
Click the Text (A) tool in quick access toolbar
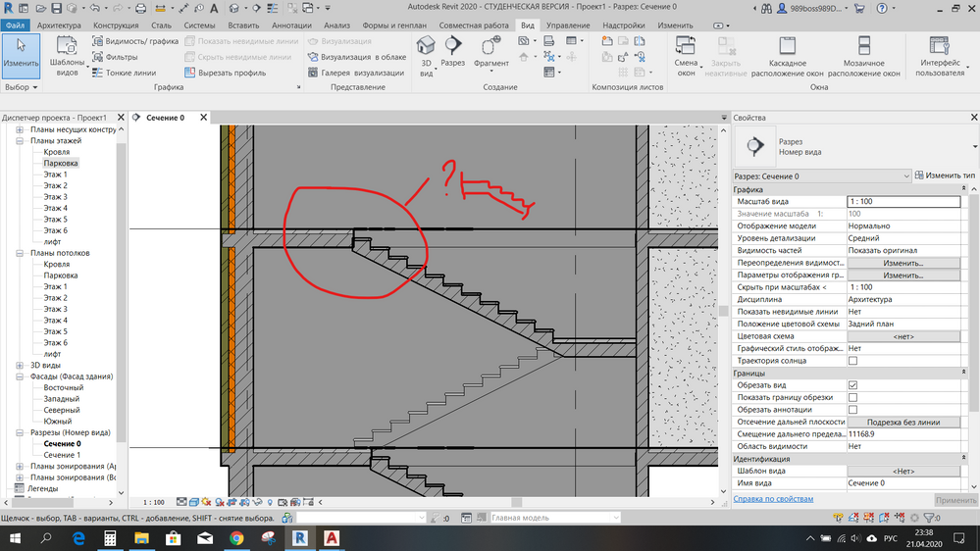pyautogui.click(x=214, y=8)
